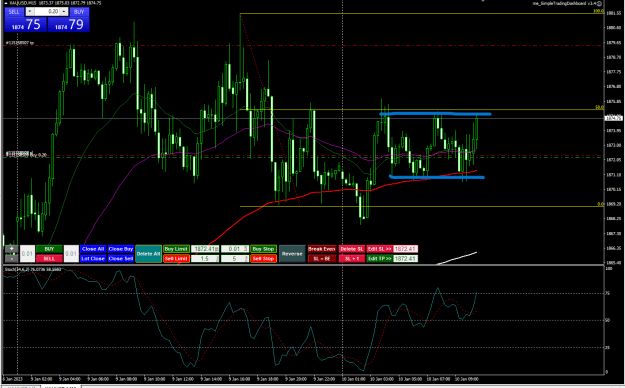Sell at the 1874 75 bid price tile
The width and height of the screenshot is (625, 388).
[26, 24]
